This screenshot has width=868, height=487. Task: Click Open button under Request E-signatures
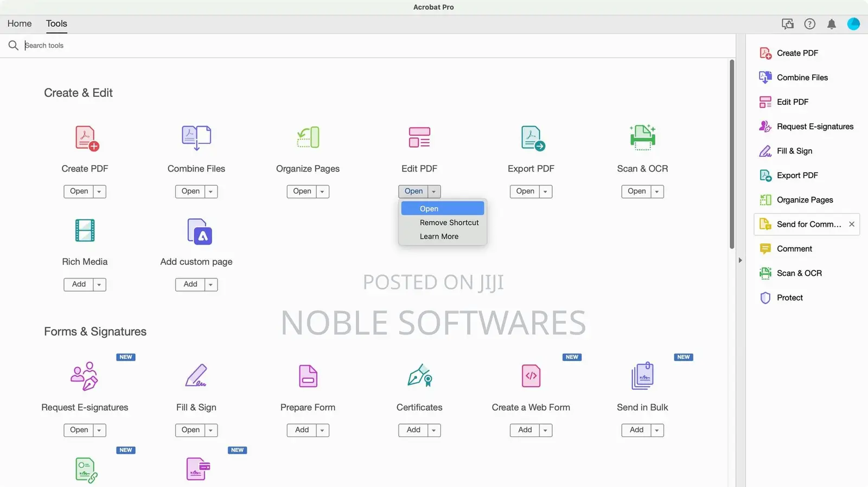coord(79,431)
